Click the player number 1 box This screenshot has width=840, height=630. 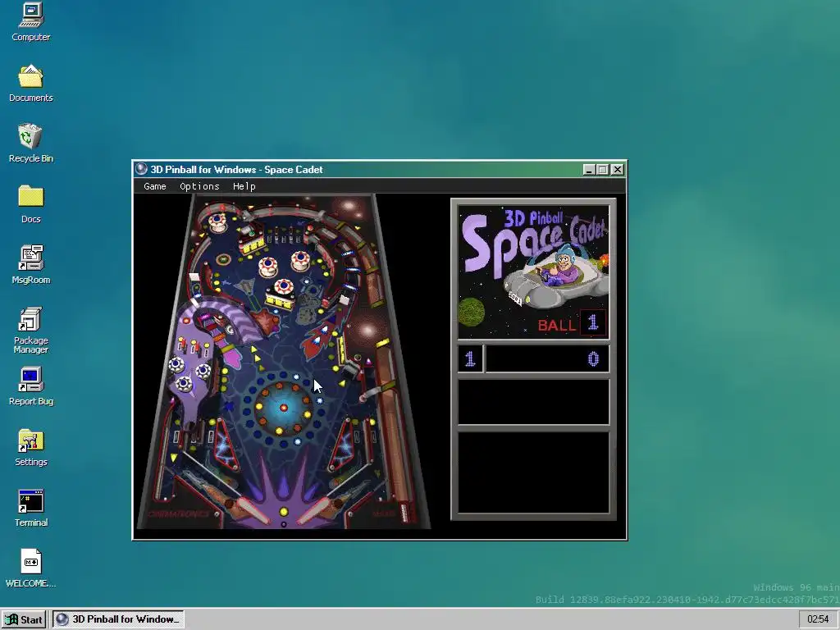coord(470,359)
